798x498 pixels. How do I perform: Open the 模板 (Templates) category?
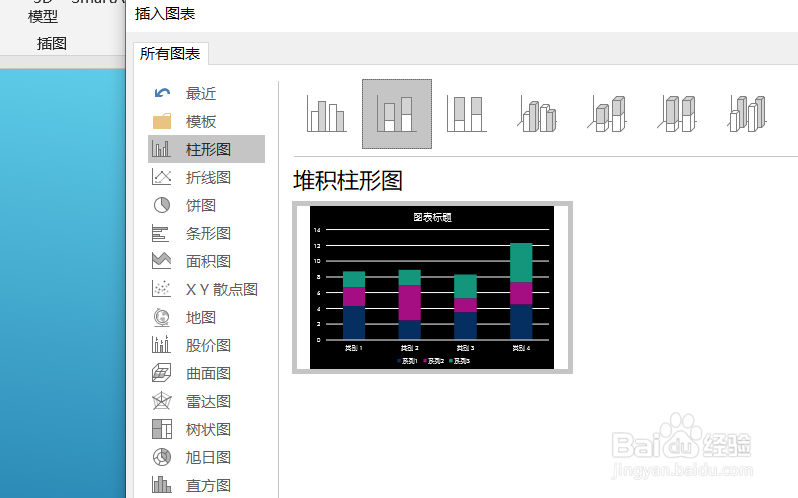pyautogui.click(x=207, y=122)
